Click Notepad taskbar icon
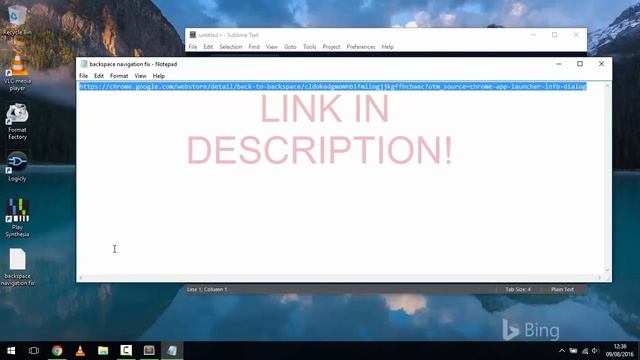640x360 pixels. click(x=172, y=351)
